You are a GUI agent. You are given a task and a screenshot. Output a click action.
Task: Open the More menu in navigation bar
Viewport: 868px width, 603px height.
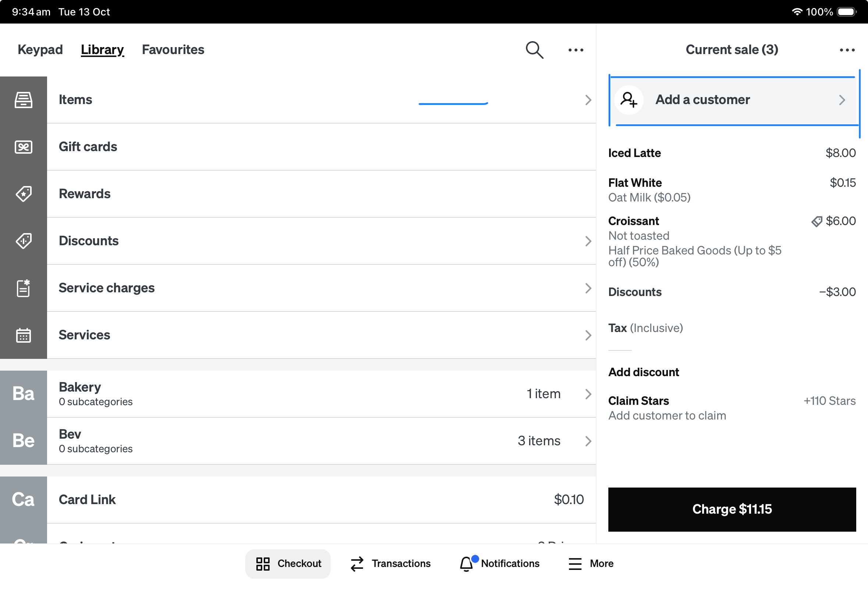[x=591, y=564]
